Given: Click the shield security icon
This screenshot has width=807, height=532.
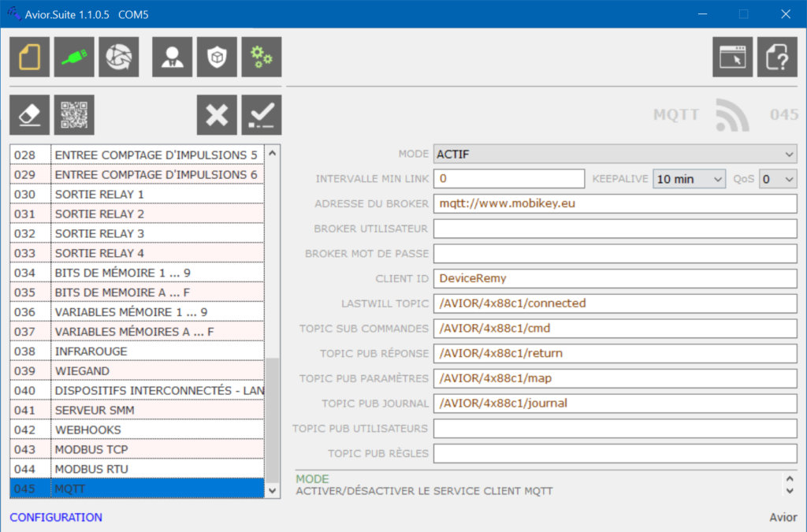Looking at the screenshot, I should (217, 57).
